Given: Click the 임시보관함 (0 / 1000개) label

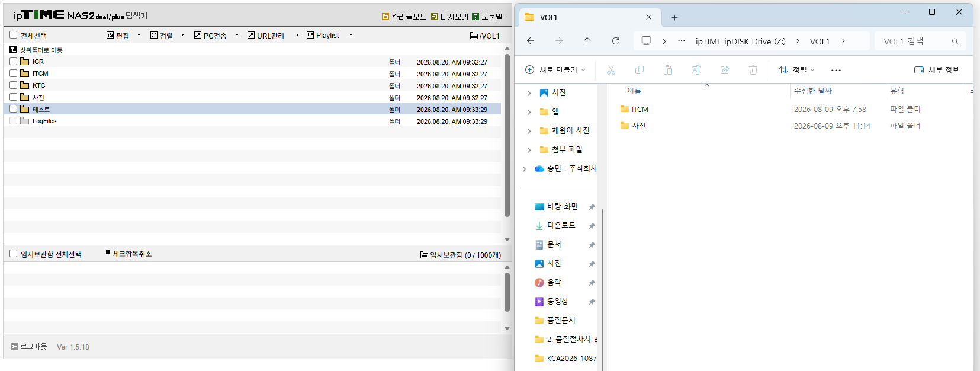Looking at the screenshot, I should click(461, 255).
